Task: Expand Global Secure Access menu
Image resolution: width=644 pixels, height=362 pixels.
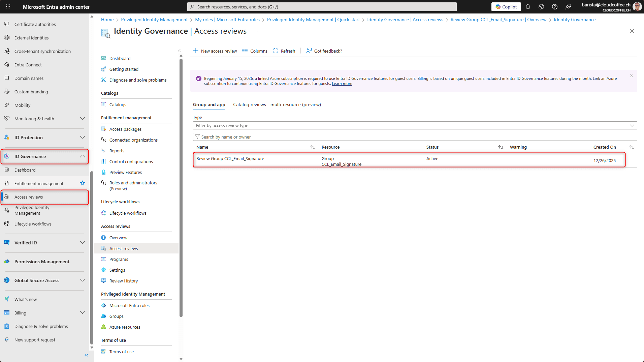Action: click(x=83, y=280)
